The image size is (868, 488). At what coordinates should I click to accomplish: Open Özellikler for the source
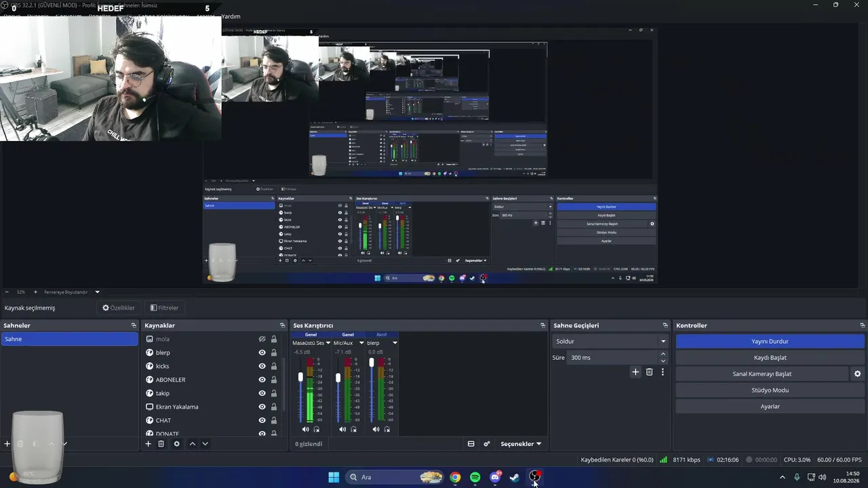119,308
